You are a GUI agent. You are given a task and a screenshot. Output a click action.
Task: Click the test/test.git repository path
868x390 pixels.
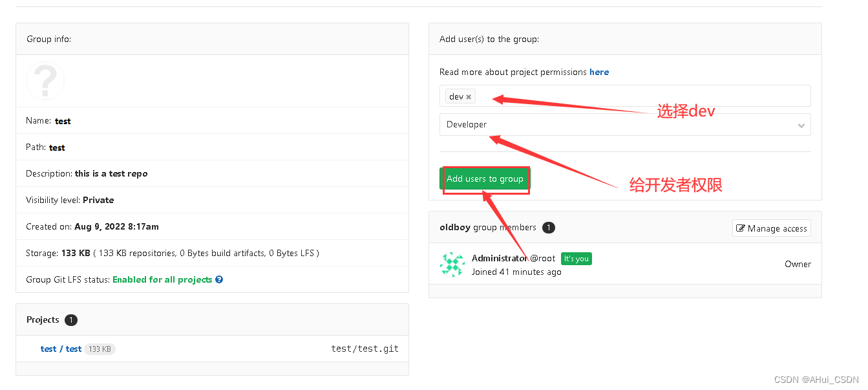tap(365, 349)
